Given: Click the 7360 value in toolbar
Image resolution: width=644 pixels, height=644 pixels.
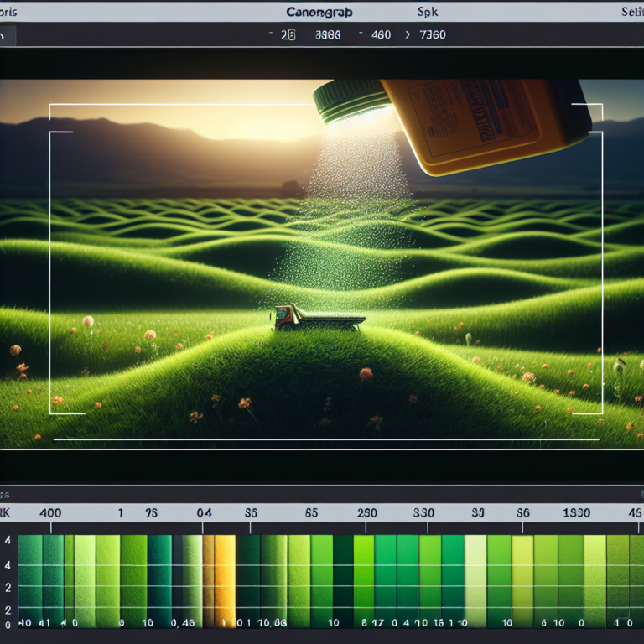Looking at the screenshot, I should [x=433, y=35].
